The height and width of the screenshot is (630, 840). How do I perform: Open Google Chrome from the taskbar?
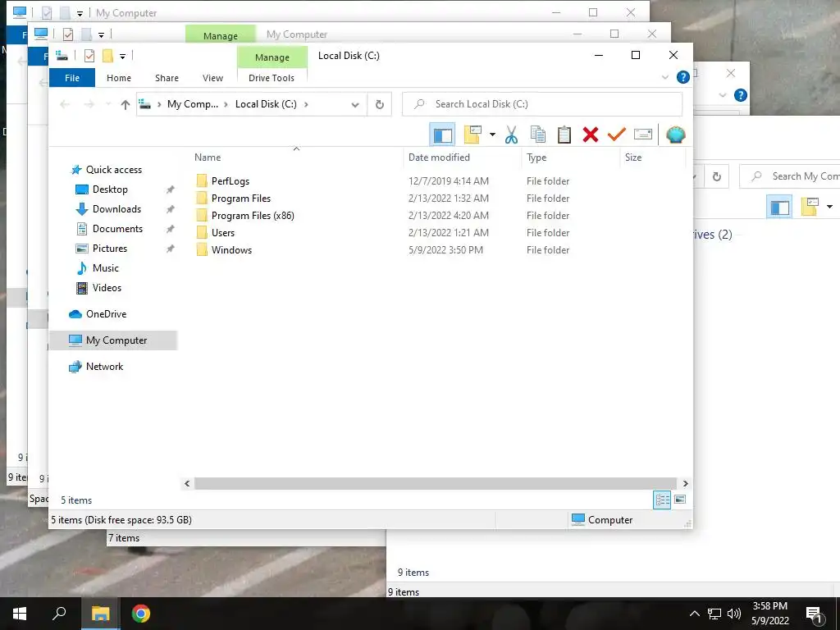pyautogui.click(x=140, y=614)
